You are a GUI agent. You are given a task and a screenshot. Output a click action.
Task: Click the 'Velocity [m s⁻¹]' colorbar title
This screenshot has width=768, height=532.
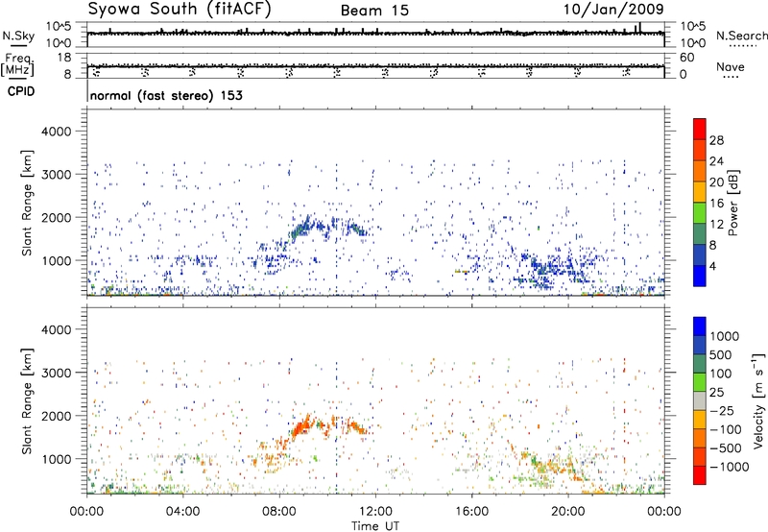(757, 401)
